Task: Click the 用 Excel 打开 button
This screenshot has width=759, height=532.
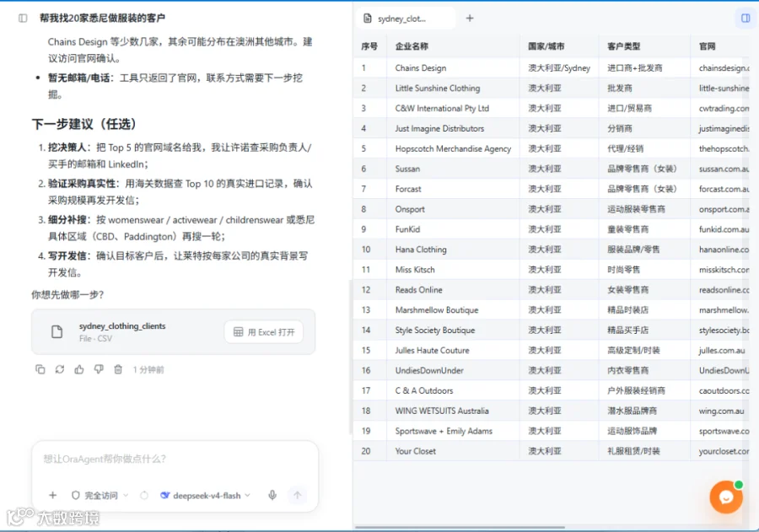Action: click(264, 332)
